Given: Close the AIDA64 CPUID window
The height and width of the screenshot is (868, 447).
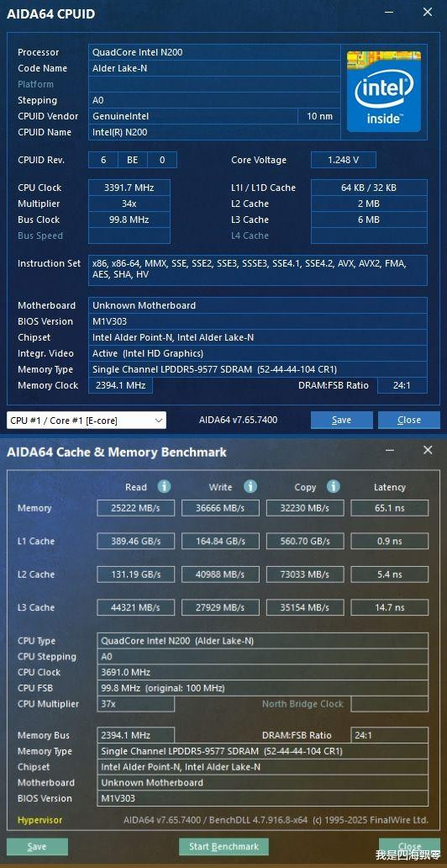Looking at the screenshot, I should pos(428,12).
